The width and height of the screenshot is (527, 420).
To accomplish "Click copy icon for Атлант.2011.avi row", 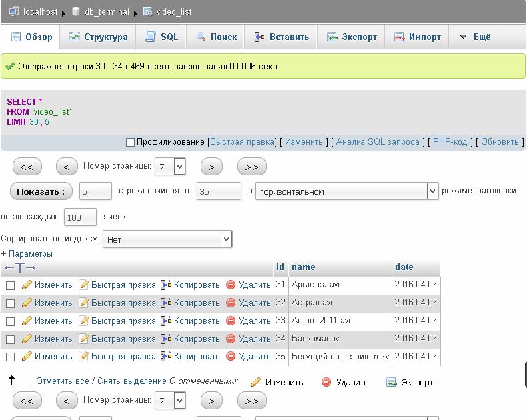I will coord(166,321).
